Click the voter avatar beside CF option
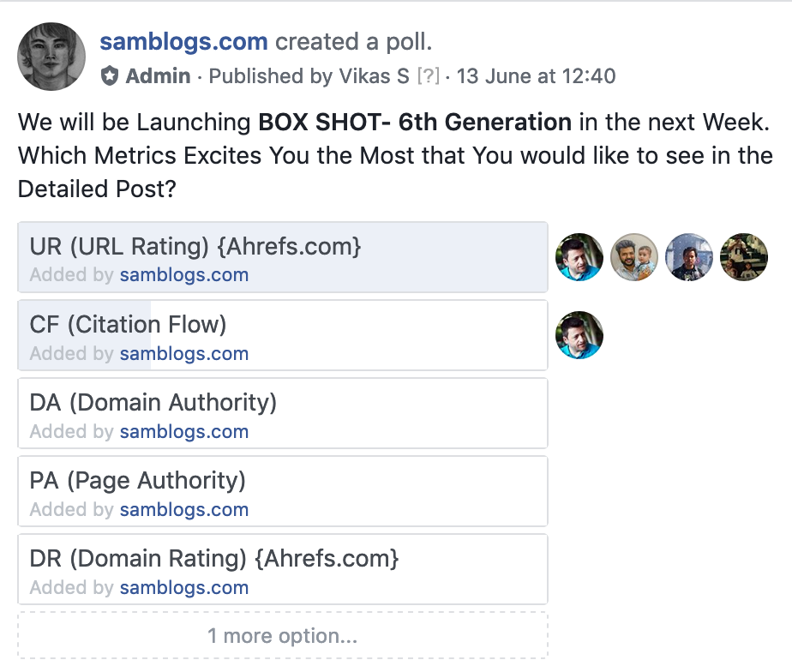This screenshot has width=792, height=672. tap(579, 335)
